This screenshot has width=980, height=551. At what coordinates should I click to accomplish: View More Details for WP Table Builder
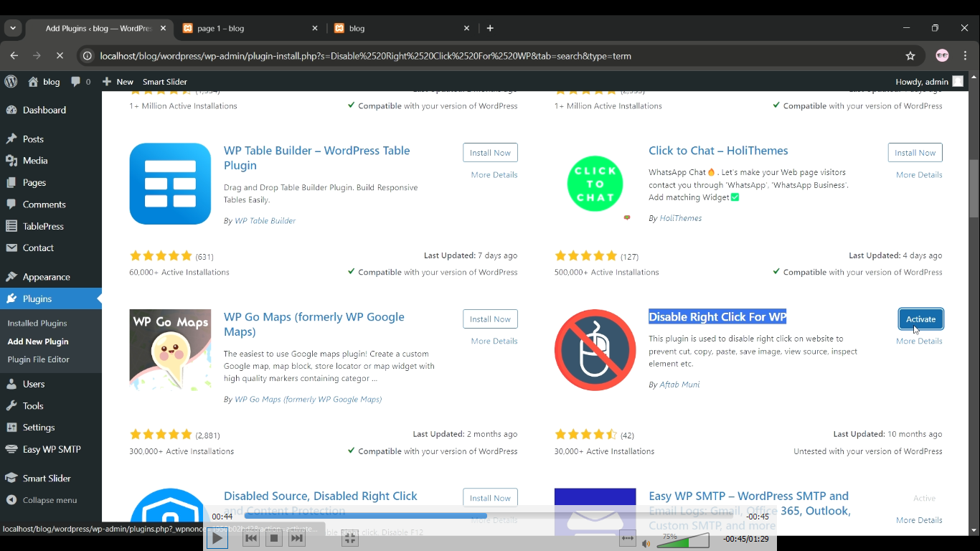coord(494,175)
